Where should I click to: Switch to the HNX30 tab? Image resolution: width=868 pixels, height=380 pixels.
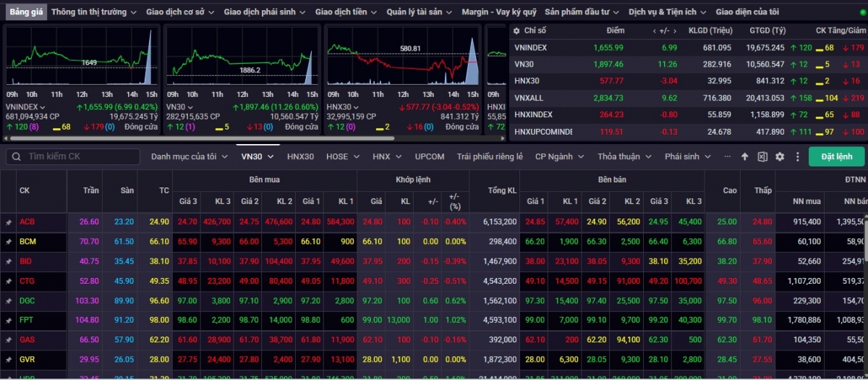pyautogui.click(x=300, y=156)
